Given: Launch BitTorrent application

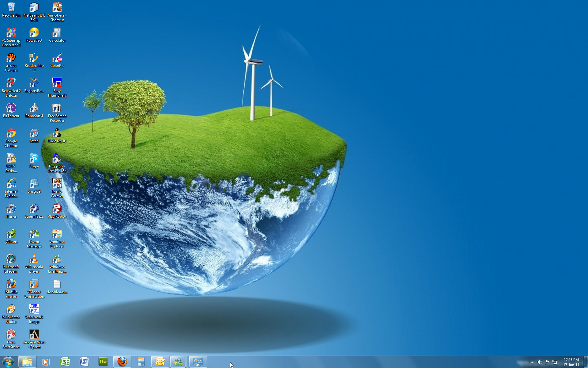Looking at the screenshot, I should click(x=11, y=108).
